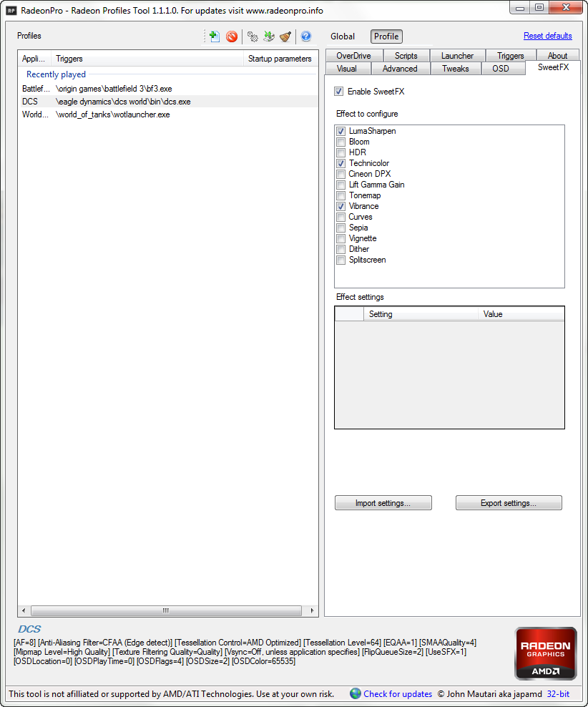Screen dimensions: 588x707
Task: Click the red remove profile icon
Action: point(232,36)
